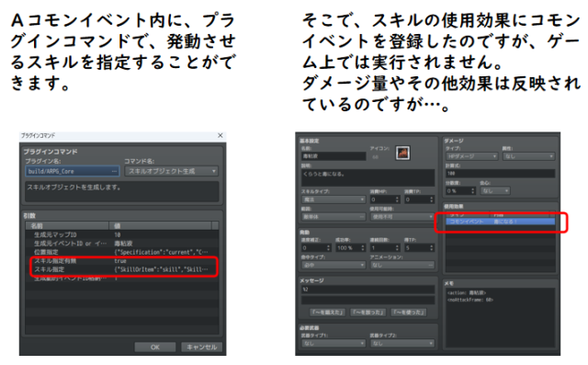This screenshot has width=588, height=365.
Task: Open the command name dropdown
Action: pyautogui.click(x=172, y=171)
